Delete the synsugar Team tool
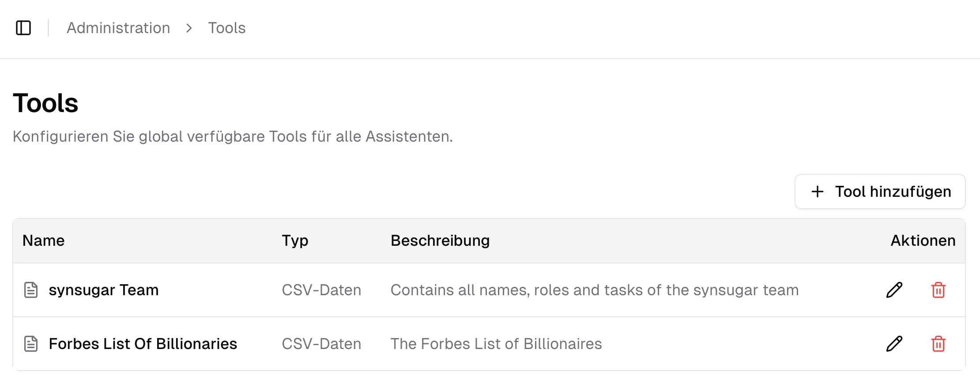The width and height of the screenshot is (980, 383). pyautogui.click(x=939, y=290)
